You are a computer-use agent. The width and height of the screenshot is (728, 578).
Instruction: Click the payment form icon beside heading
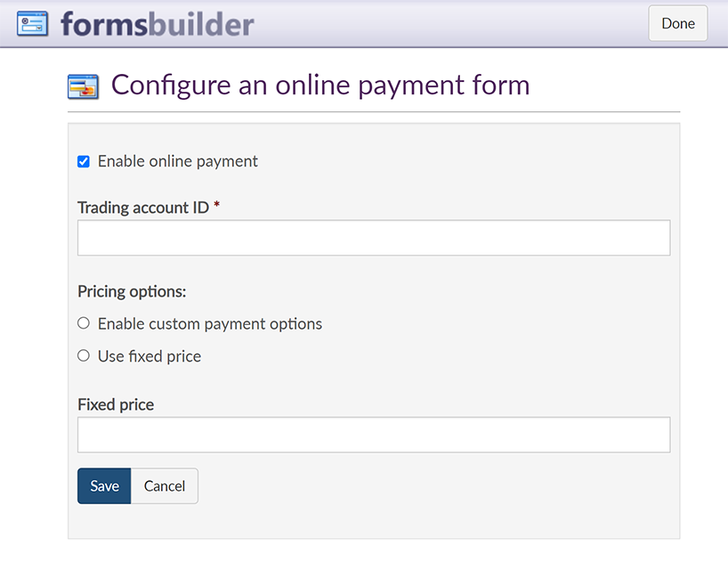[83, 86]
